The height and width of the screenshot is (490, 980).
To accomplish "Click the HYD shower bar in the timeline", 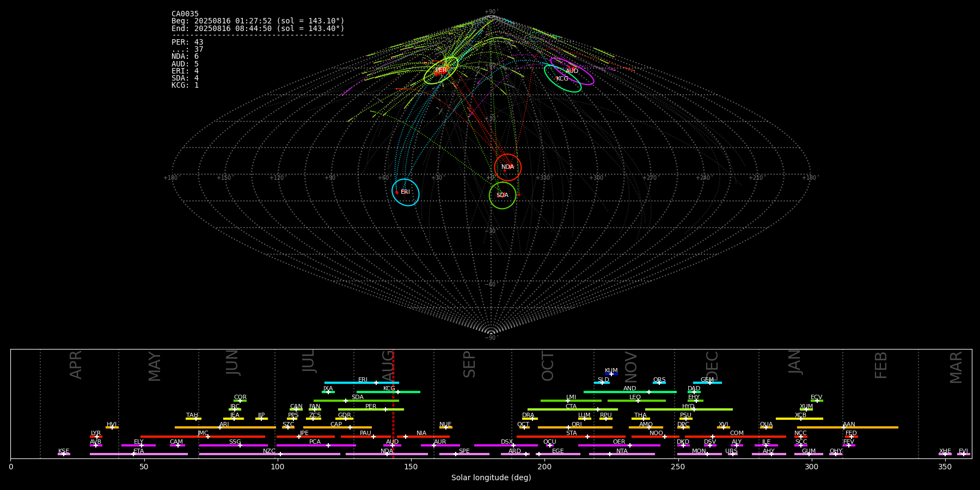I will (x=689, y=409).
